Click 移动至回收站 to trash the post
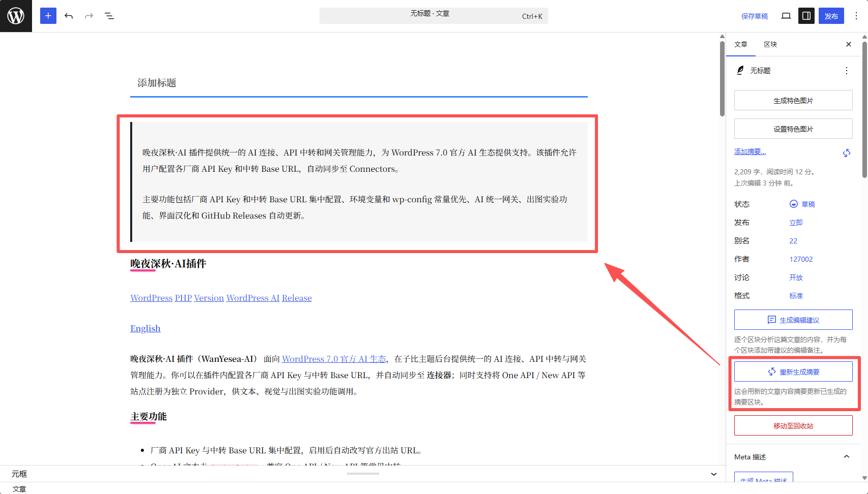 (x=793, y=425)
